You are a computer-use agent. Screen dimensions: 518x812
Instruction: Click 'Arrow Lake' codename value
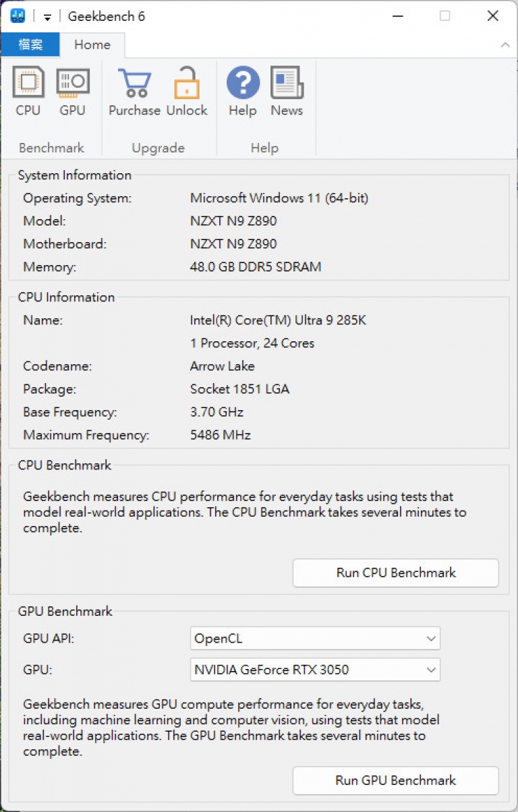(x=223, y=366)
